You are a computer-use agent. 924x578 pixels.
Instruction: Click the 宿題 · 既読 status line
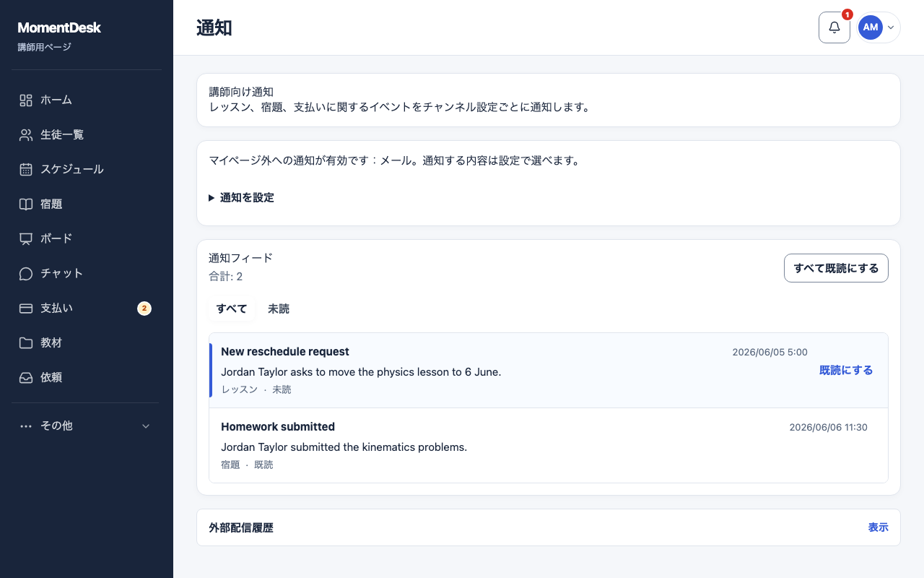[x=247, y=465]
